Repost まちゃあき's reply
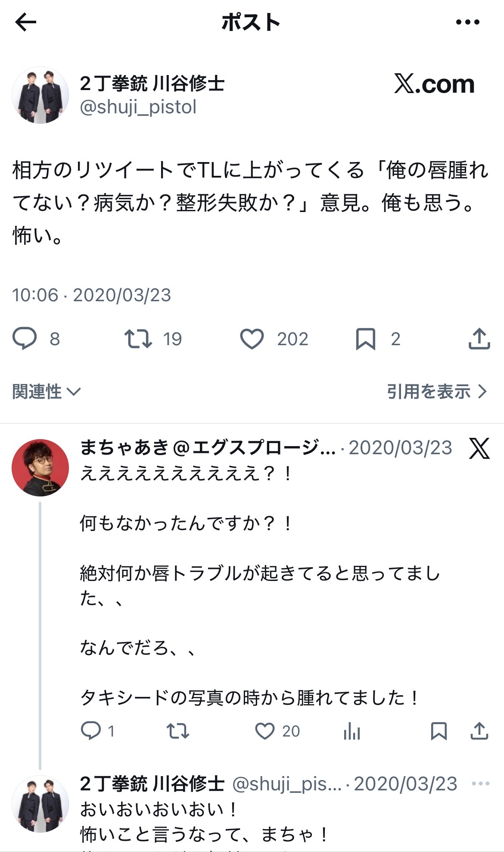 pos(178,731)
